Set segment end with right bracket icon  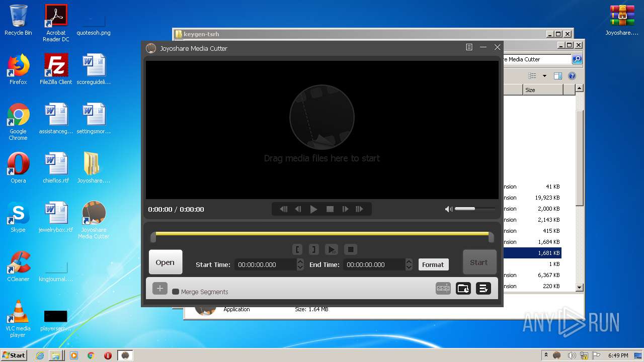point(313,249)
